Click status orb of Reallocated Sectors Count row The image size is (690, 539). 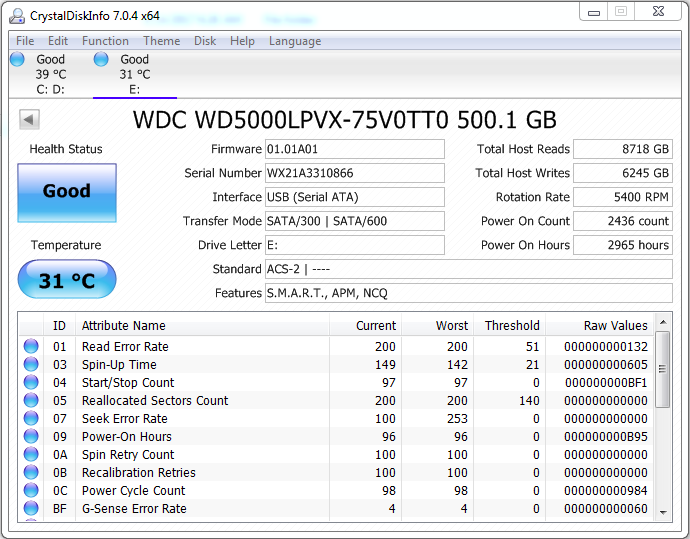31,400
